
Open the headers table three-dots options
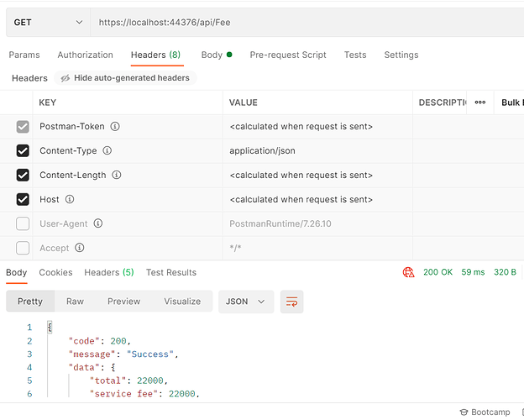click(480, 102)
